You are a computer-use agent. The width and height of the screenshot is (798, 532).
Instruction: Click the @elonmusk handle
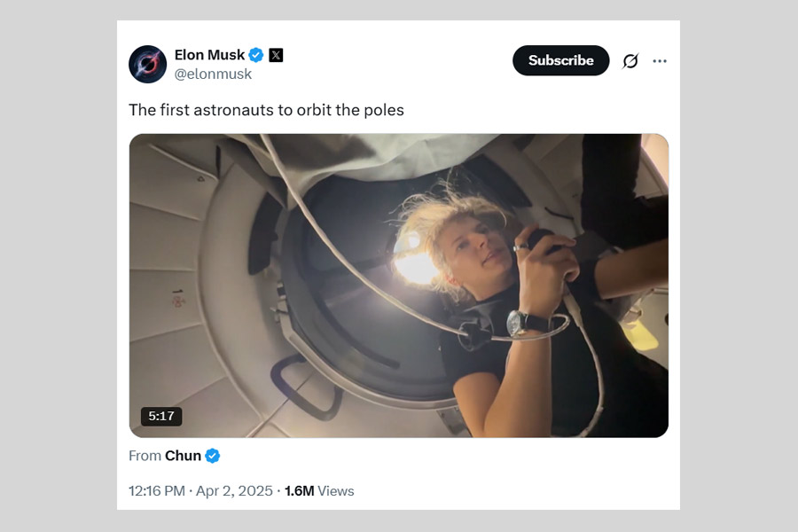pos(213,74)
